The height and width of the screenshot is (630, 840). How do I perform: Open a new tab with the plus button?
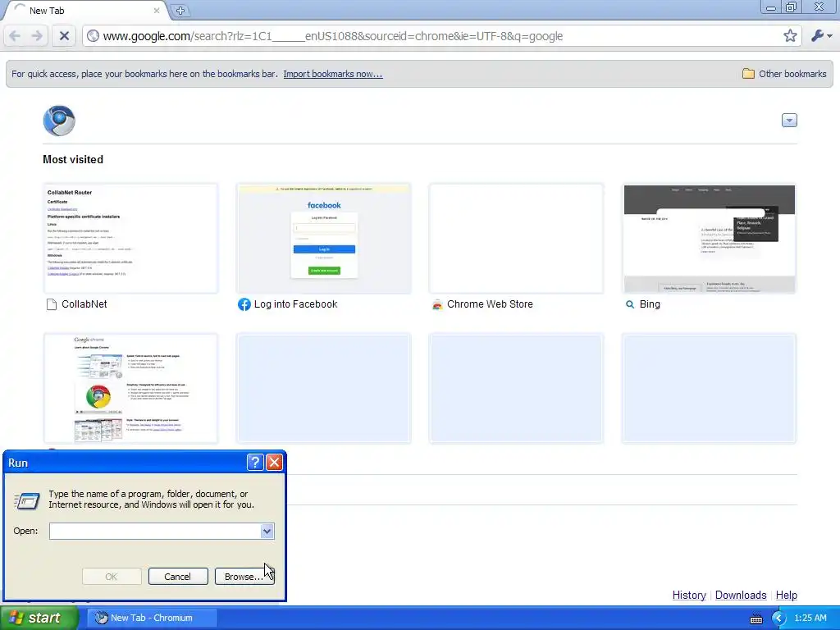[x=180, y=10]
